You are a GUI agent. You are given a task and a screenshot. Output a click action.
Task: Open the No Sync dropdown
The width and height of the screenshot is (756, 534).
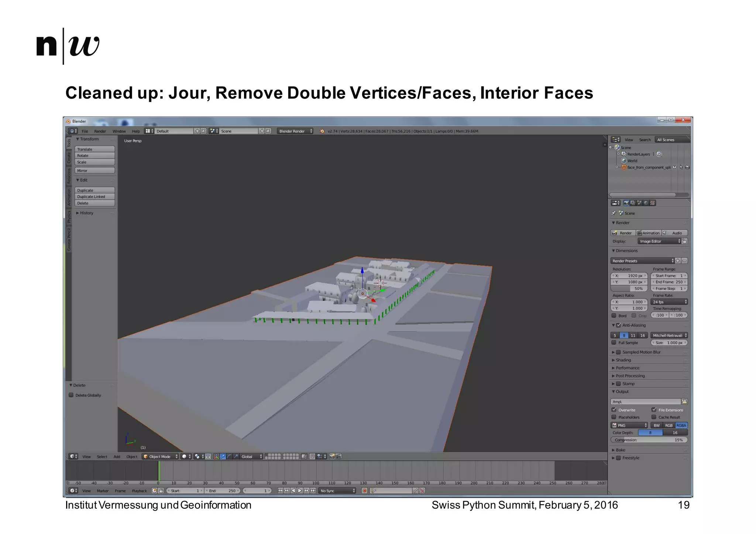tap(337, 490)
